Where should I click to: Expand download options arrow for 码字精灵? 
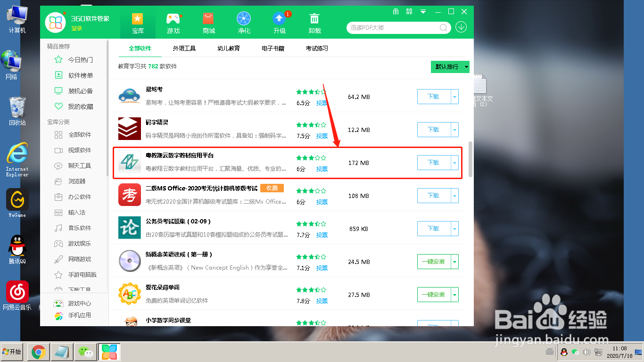pyautogui.click(x=455, y=130)
